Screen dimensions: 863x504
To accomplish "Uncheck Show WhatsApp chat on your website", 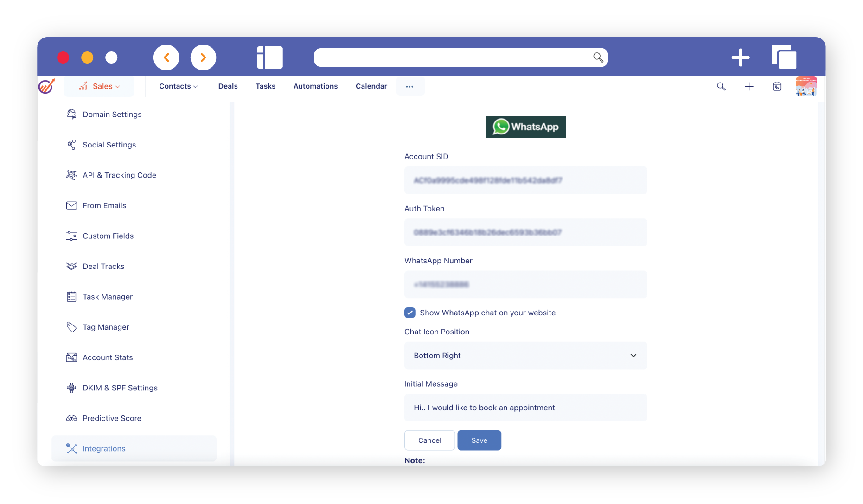I will [410, 313].
